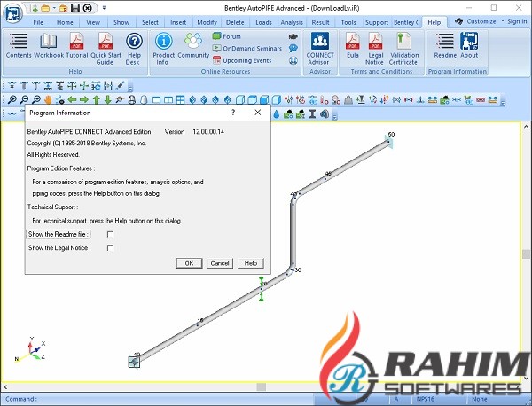The image size is (532, 406).
Task: Click the green left arrow icon
Action: click(x=72, y=99)
